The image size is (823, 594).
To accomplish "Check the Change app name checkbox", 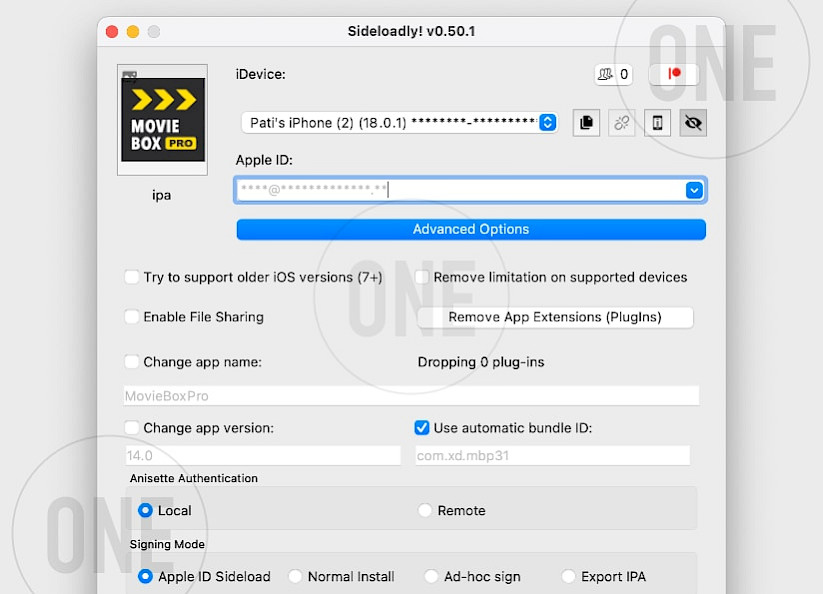I will [x=132, y=362].
